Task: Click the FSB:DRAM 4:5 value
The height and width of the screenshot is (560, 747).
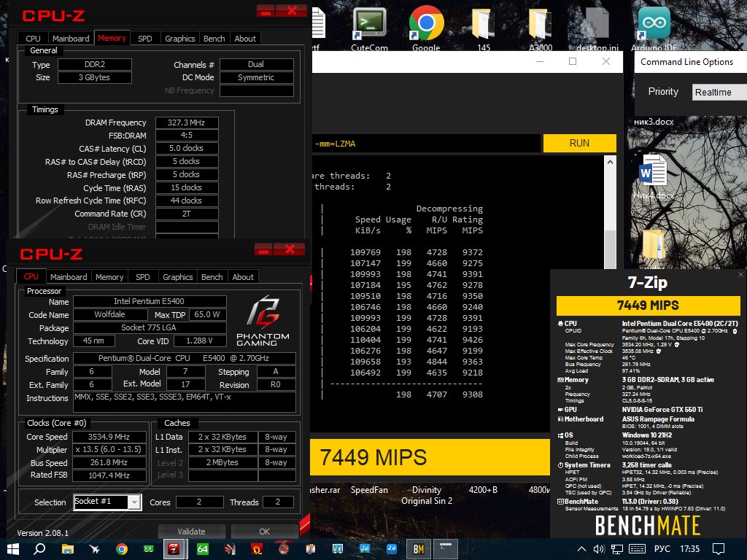Action: [x=187, y=135]
